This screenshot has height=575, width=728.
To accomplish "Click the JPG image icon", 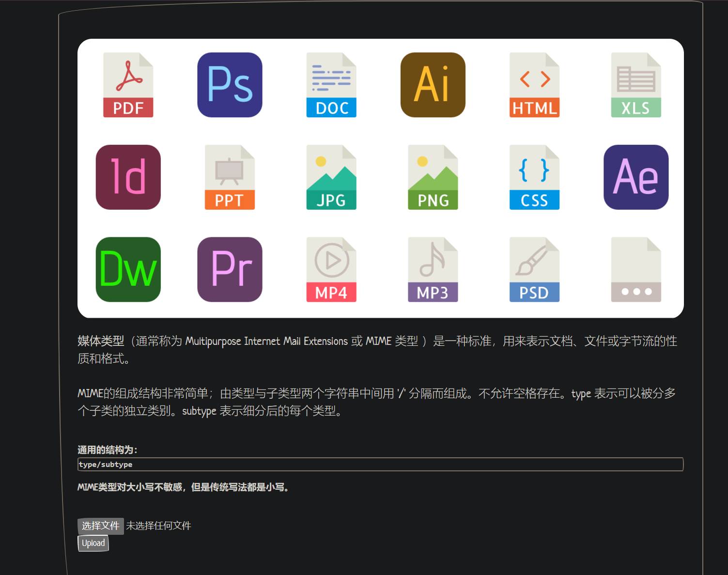I will 331,177.
